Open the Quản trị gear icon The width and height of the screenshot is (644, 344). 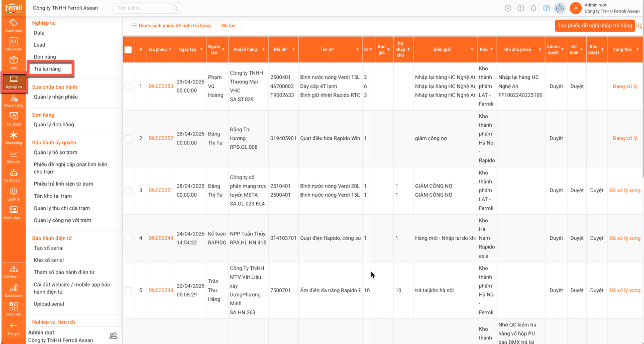tap(14, 194)
